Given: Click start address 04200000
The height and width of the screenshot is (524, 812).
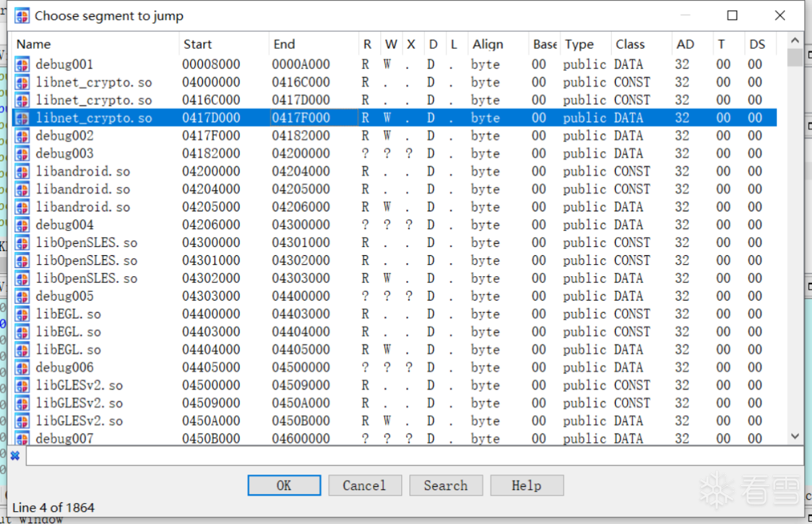Looking at the screenshot, I should click(210, 171).
